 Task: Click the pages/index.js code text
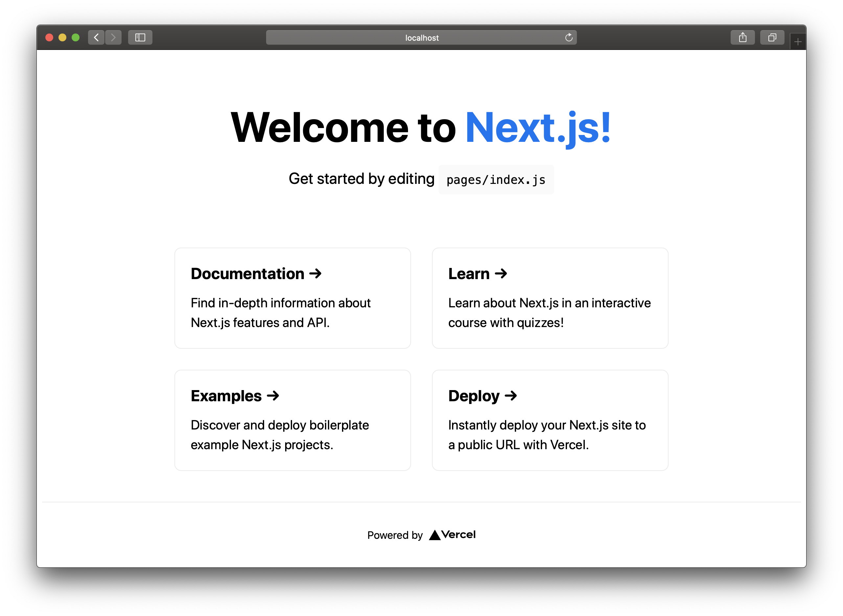tap(496, 180)
